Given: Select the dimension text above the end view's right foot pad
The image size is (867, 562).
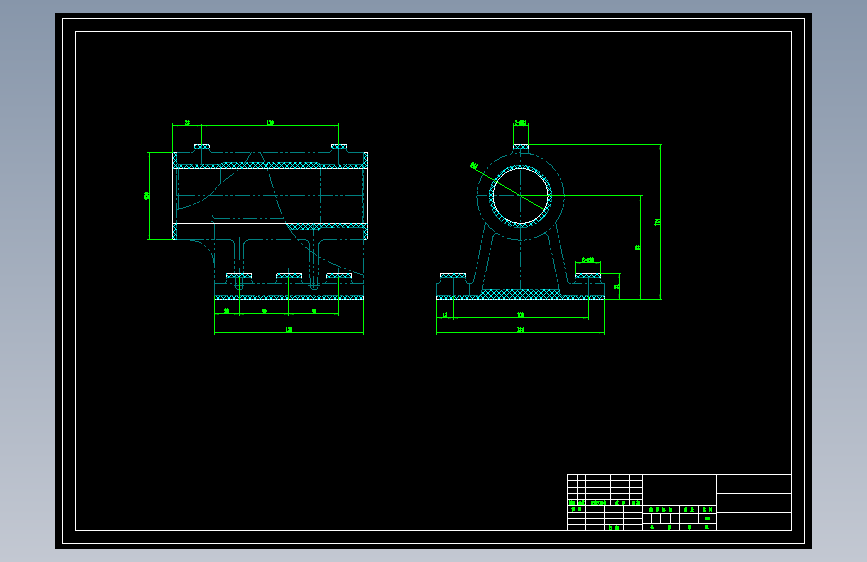Looking at the screenshot, I should coord(588,259).
